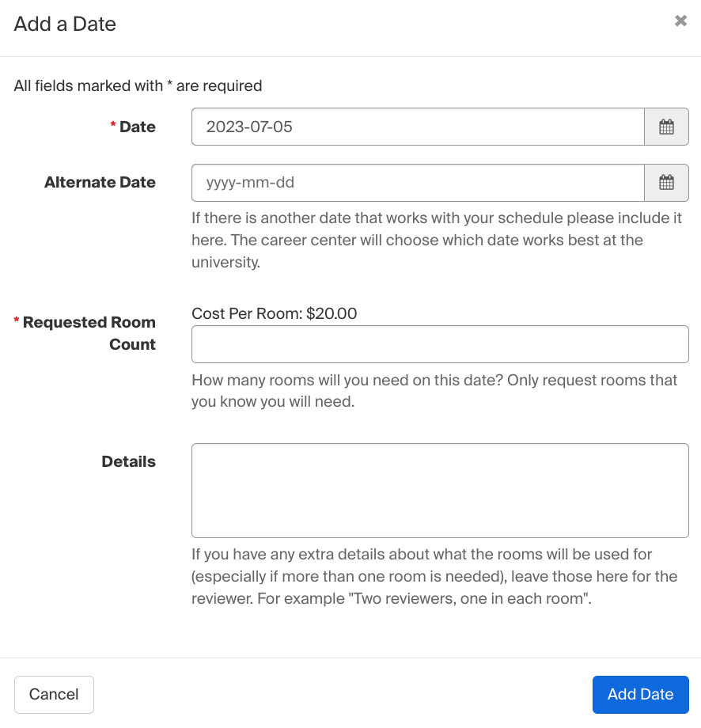Close the Add a Date dialog
The width and height of the screenshot is (701, 728).
680,21
